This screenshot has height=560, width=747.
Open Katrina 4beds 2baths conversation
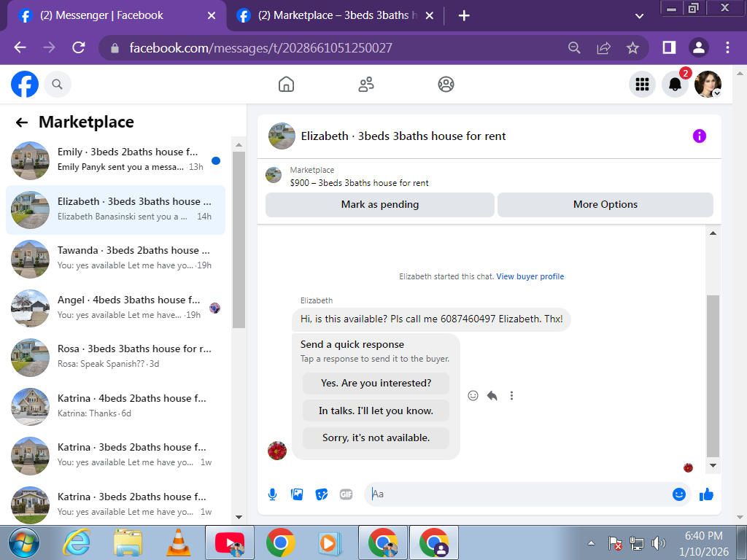click(x=115, y=407)
